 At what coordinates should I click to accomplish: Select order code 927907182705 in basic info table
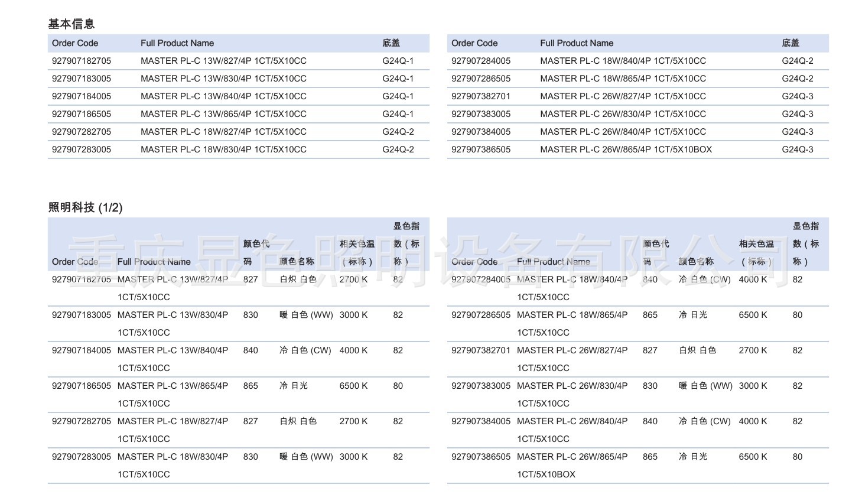coord(82,61)
